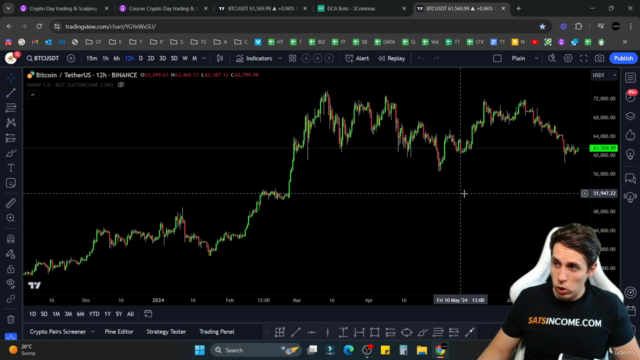Click the Publish button
The image size is (640, 360).
pyautogui.click(x=623, y=58)
